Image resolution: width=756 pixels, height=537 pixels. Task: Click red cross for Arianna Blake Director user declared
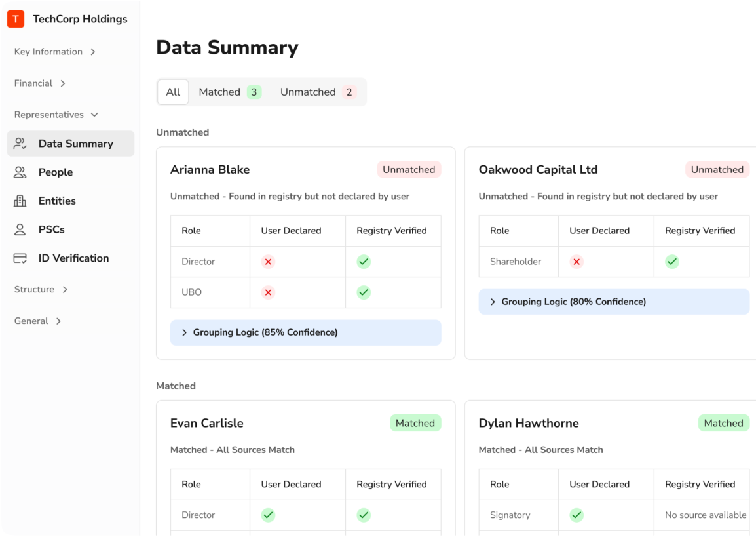(x=268, y=262)
